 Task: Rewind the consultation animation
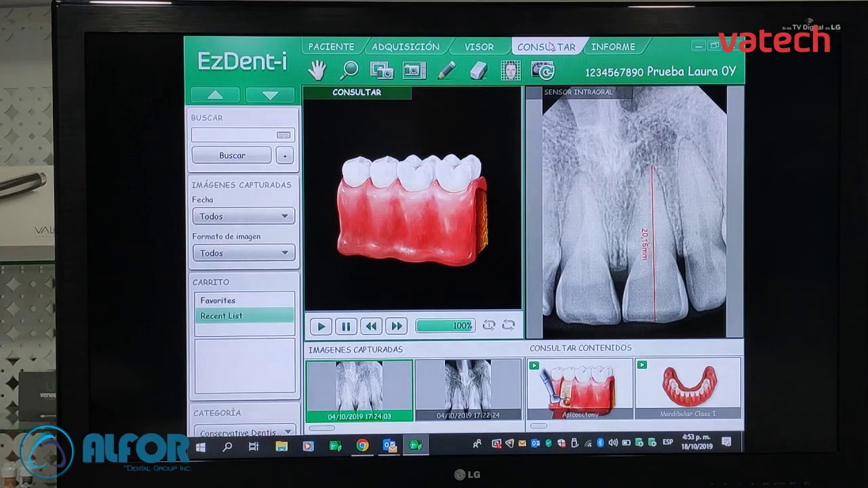coord(371,326)
